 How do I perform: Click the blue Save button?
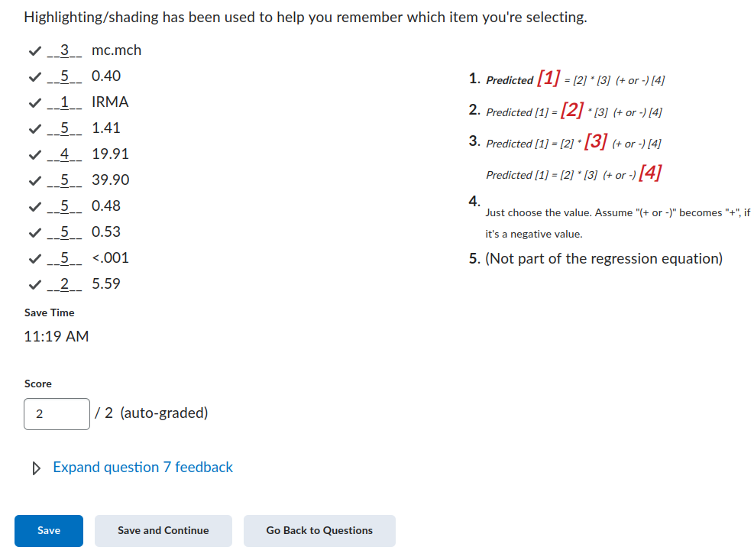49,531
